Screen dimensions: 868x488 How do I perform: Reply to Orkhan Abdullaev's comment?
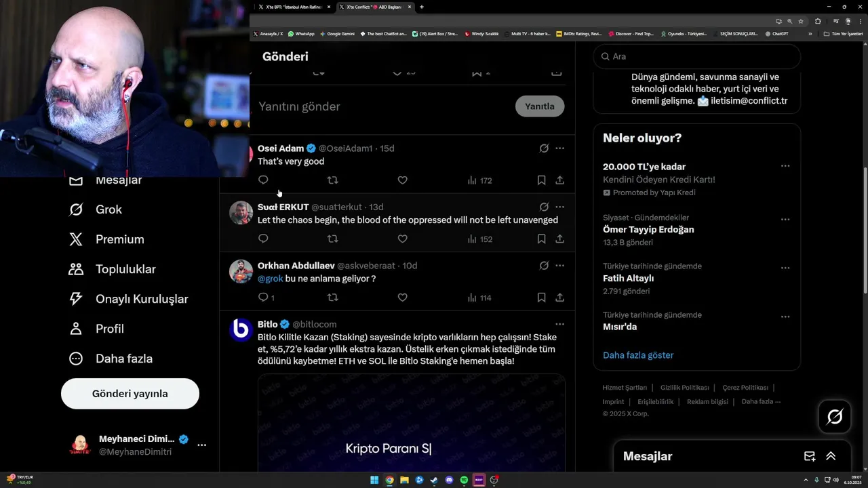pos(266,298)
